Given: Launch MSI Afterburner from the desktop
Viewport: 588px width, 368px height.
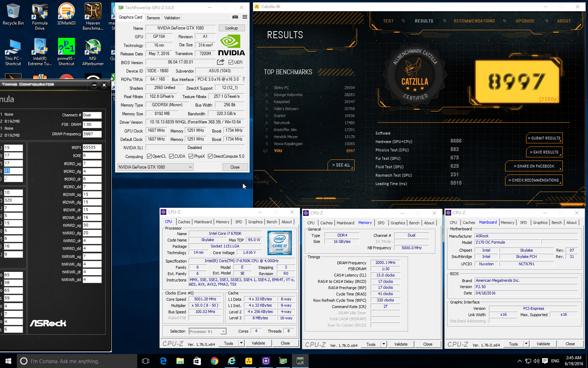Looking at the screenshot, I should (93, 52).
